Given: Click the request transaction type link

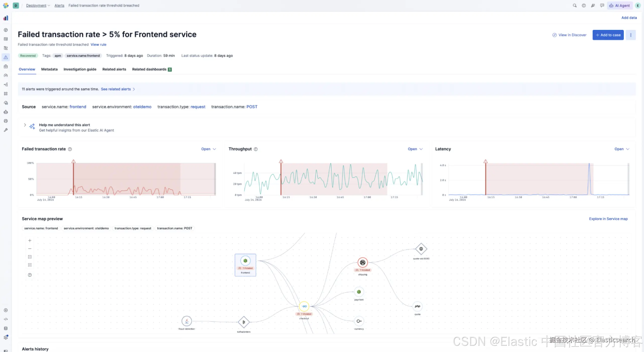Looking at the screenshot, I should 198,107.
